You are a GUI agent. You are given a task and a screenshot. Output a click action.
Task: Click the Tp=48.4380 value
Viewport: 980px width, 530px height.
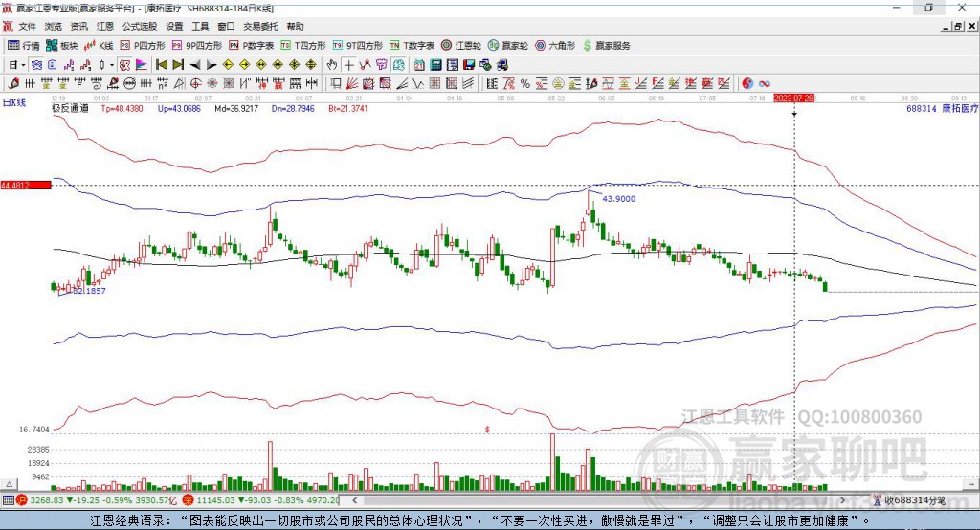click(x=122, y=108)
